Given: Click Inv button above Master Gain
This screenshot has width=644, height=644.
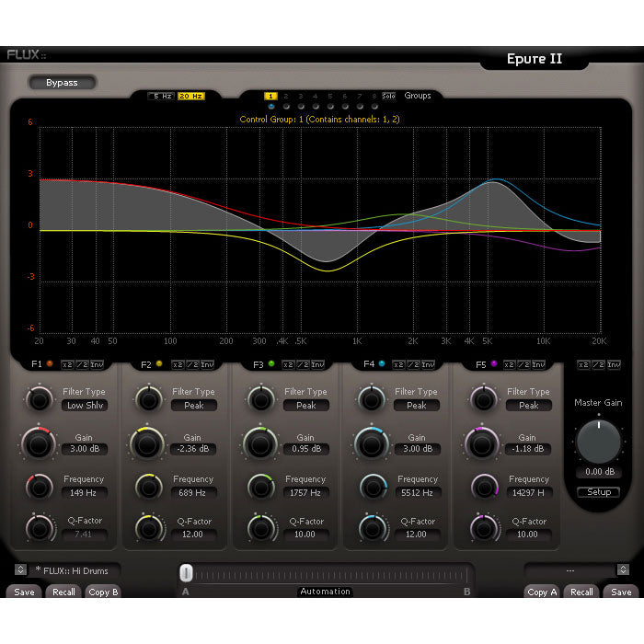Looking at the screenshot, I should (x=614, y=364).
